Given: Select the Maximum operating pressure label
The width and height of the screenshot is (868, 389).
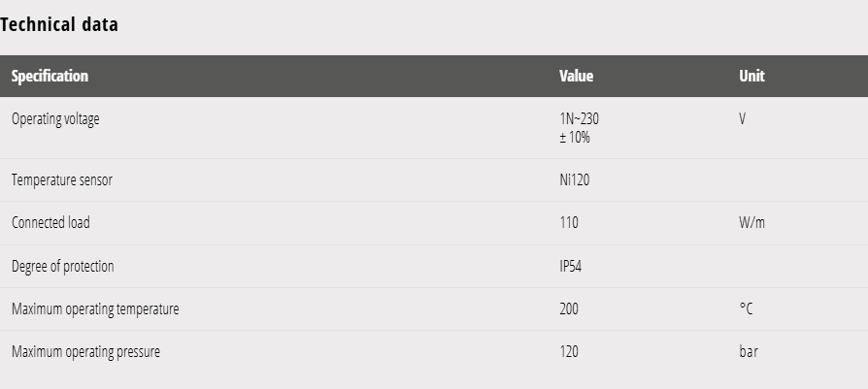Looking at the screenshot, I should pos(85,352).
